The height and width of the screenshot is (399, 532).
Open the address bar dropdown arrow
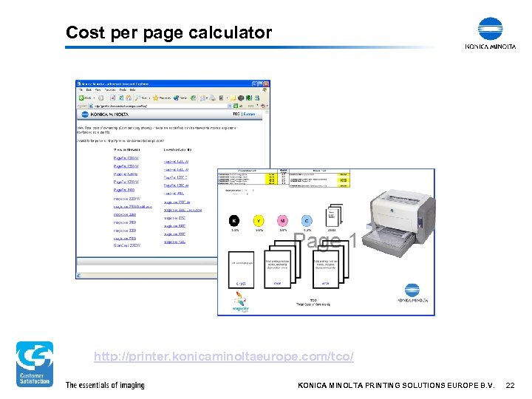[x=230, y=106]
